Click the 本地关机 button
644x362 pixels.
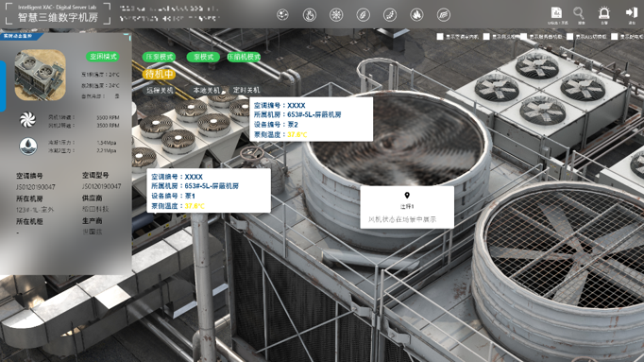tap(207, 90)
